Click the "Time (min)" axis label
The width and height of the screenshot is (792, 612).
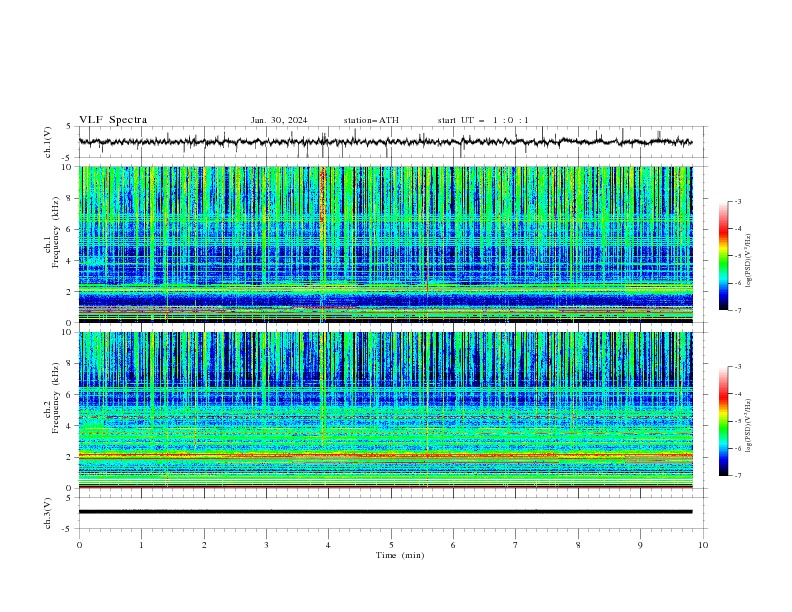pos(400,555)
